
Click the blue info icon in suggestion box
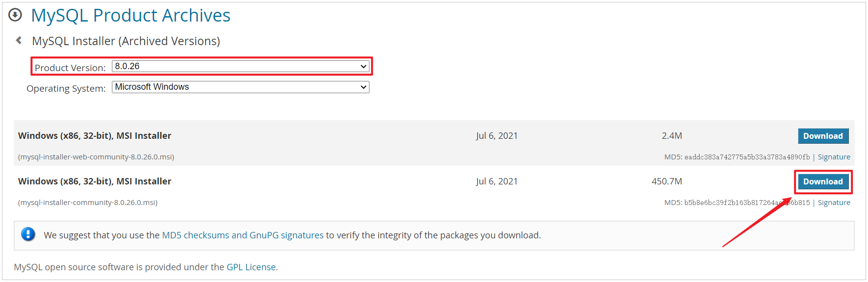point(28,234)
